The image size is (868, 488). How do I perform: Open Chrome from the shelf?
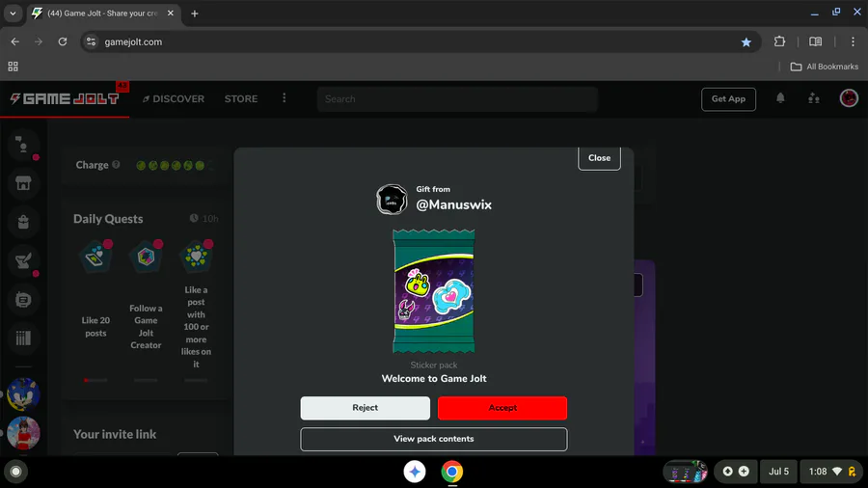[451, 472]
